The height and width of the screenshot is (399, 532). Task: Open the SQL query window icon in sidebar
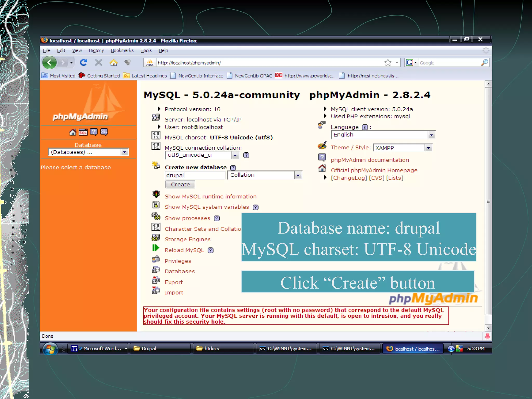83,132
